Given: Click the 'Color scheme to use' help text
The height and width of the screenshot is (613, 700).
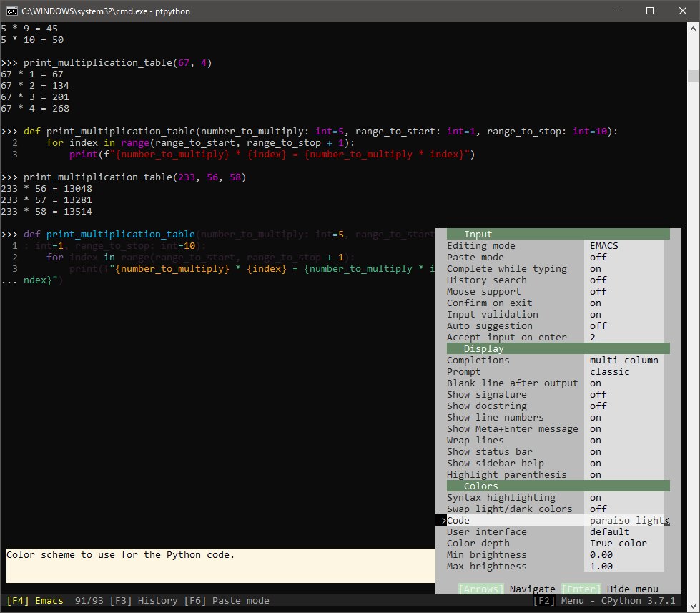Looking at the screenshot, I should coord(120,554).
